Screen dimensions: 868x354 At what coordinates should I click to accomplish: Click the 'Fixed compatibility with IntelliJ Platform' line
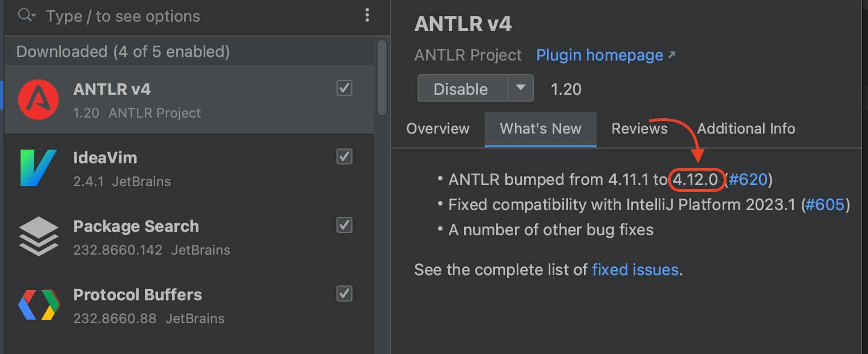[650, 204]
